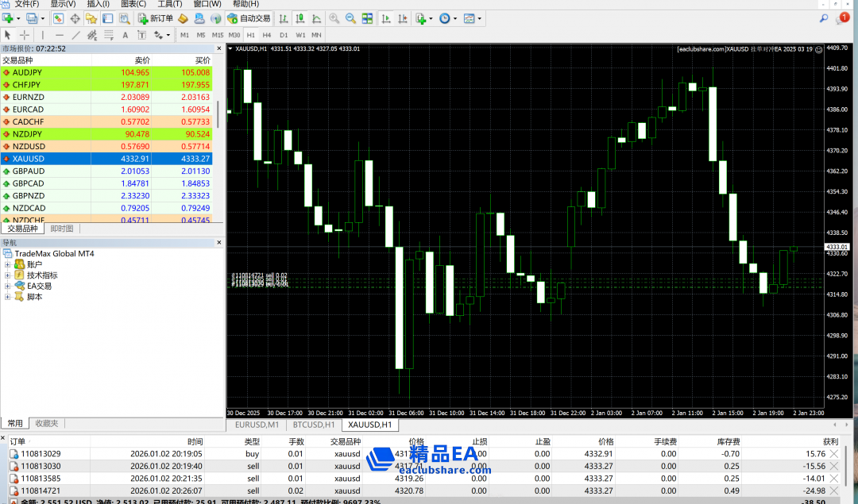Toggle the H4 timeframe button
Viewport: 858px width, 504px height.
point(267,35)
